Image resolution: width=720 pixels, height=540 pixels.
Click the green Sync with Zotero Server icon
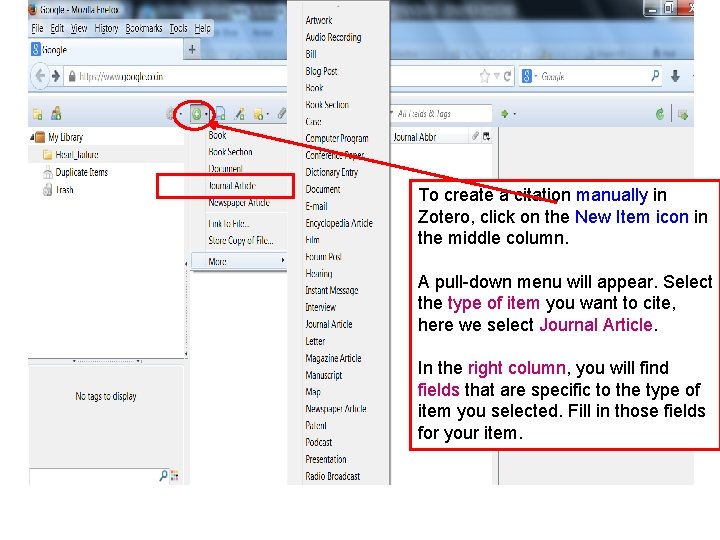(x=660, y=114)
